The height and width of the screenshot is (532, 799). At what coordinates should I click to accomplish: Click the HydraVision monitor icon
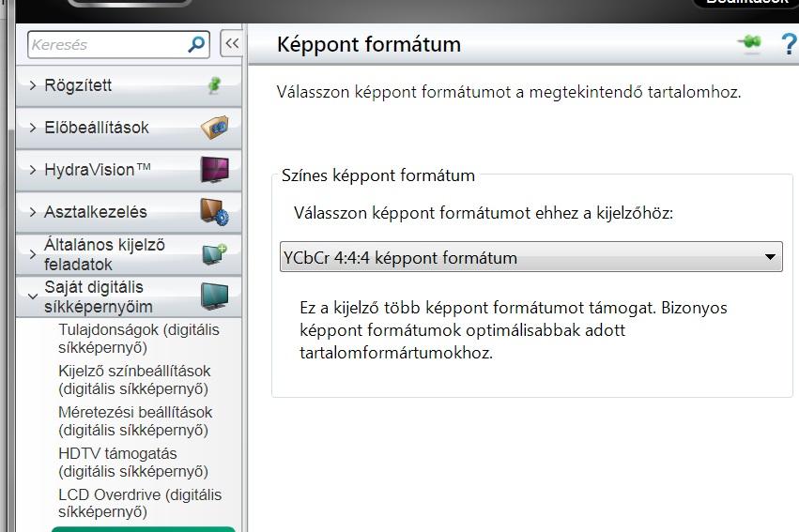pyautogui.click(x=214, y=170)
